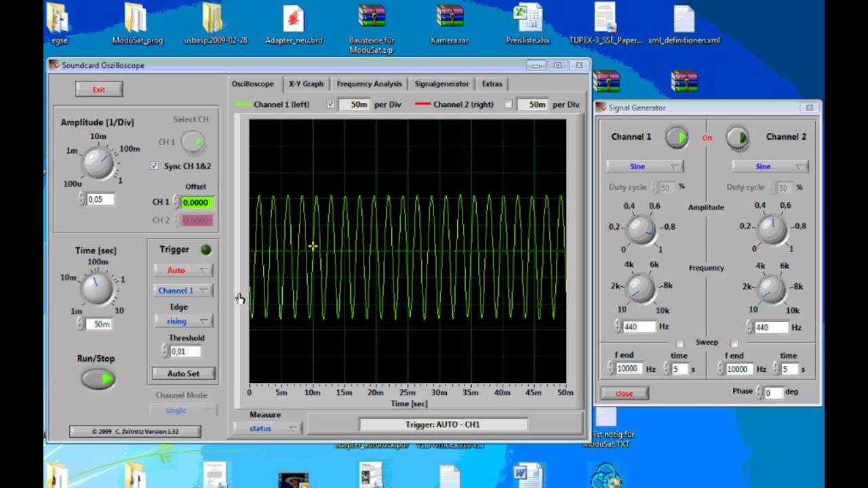This screenshot has width=868, height=488.
Task: Check Channel 2 (right) display checkbox
Action: click(509, 104)
